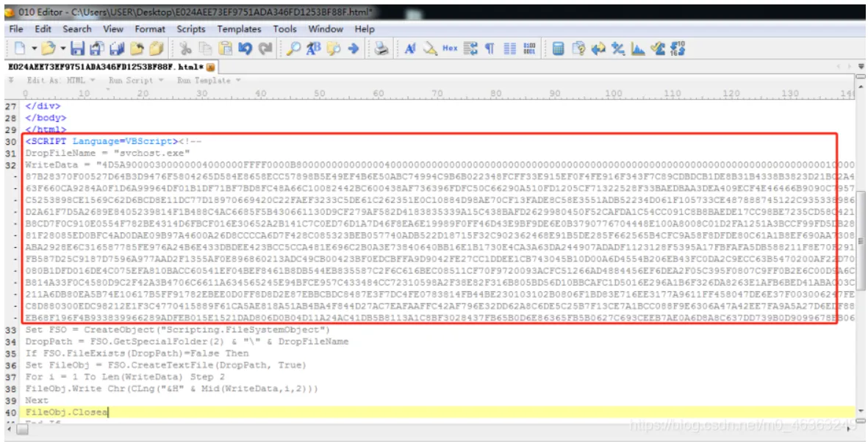Open the Window menu
Viewport: 868px width, 444px height.
tap(326, 29)
